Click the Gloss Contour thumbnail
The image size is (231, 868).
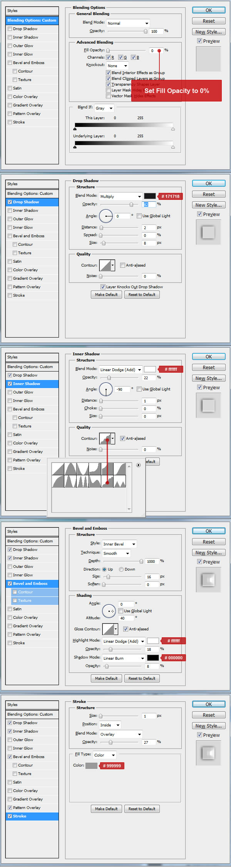pyautogui.click(x=108, y=629)
